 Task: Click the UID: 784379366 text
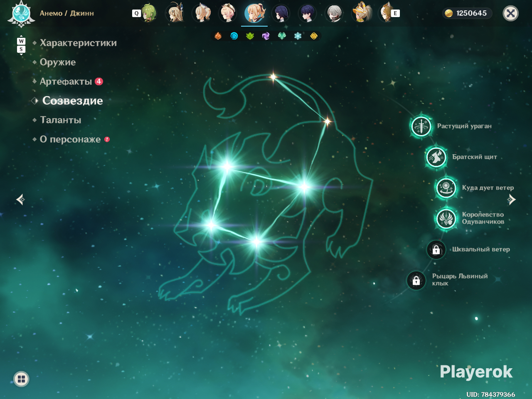(490, 394)
